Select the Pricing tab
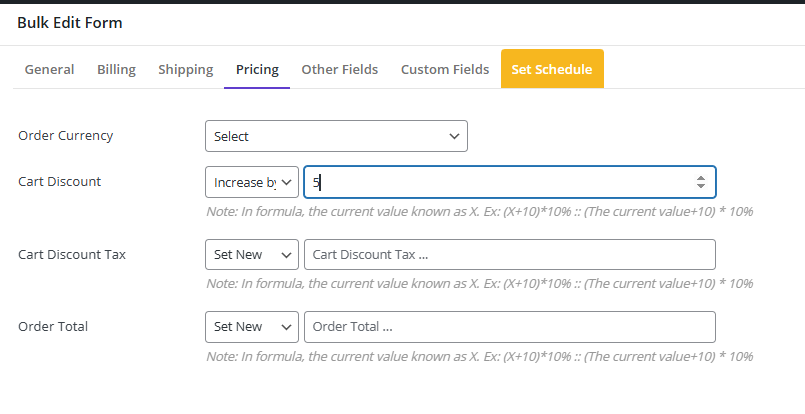This screenshot has width=805, height=414. click(x=257, y=69)
